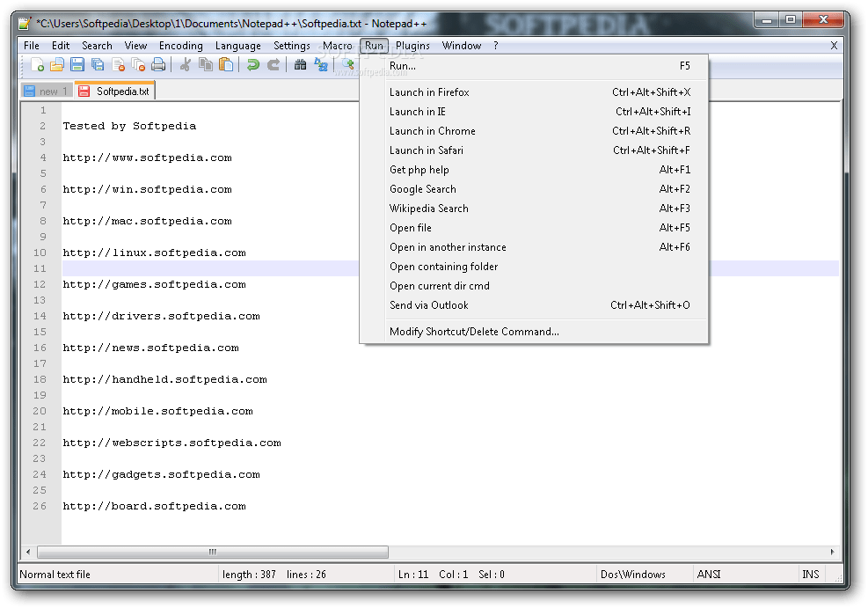The image size is (868, 608).
Task: Choose Send via Outlook
Action: pos(427,305)
